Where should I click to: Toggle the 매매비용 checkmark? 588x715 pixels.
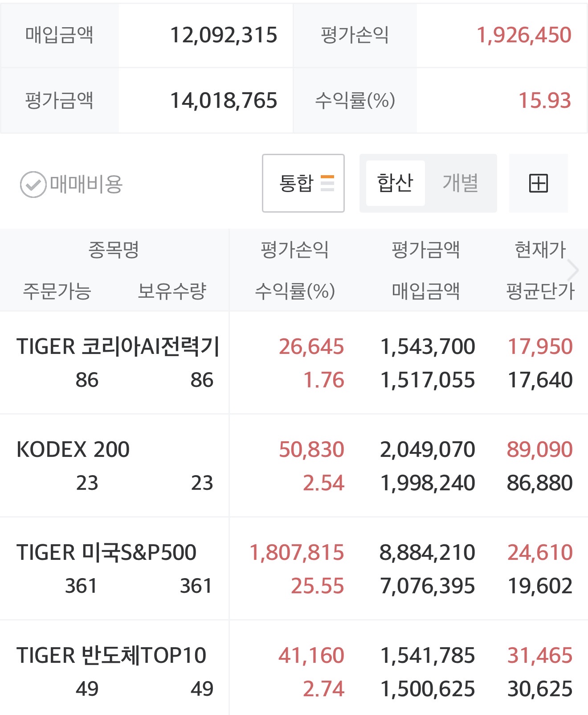point(33,184)
